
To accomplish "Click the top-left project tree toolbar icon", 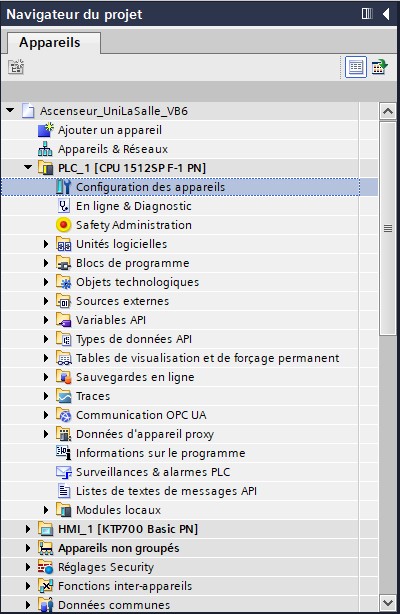I will pos(16,67).
